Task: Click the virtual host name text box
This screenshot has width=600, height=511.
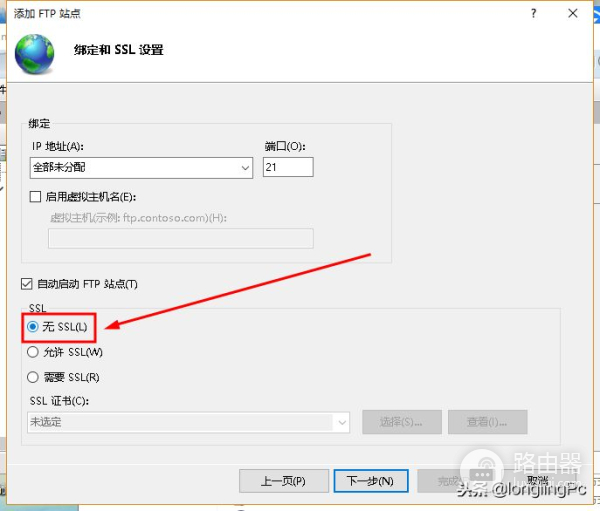Action: pos(181,238)
